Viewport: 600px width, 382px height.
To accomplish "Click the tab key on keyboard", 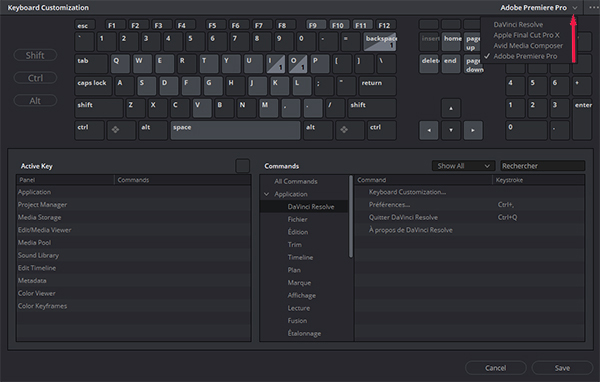I will click(x=91, y=64).
